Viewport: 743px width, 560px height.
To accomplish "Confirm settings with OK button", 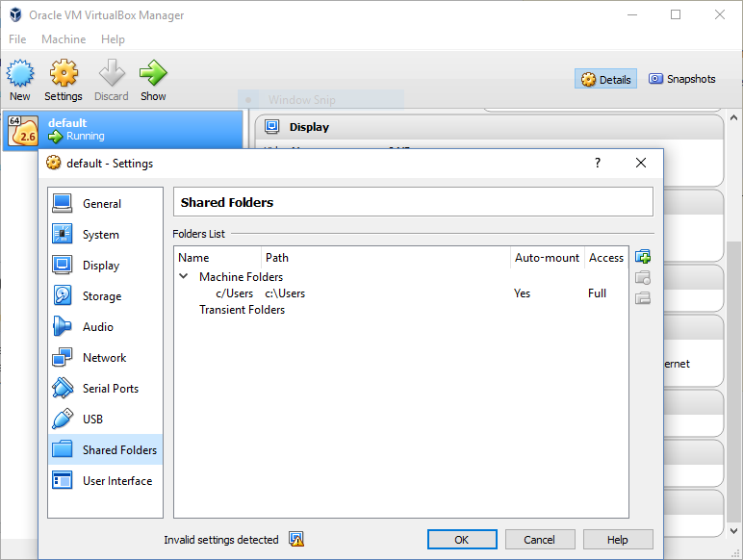I will point(462,540).
